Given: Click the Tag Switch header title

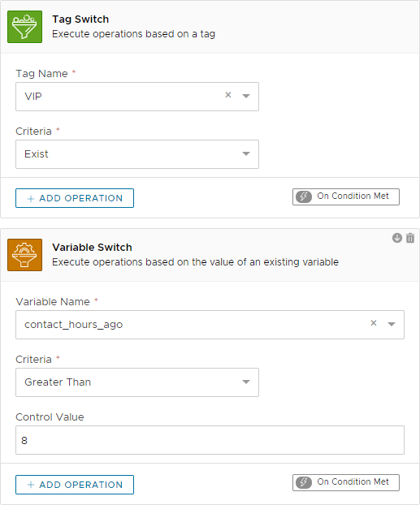Looking at the screenshot, I should (80, 19).
